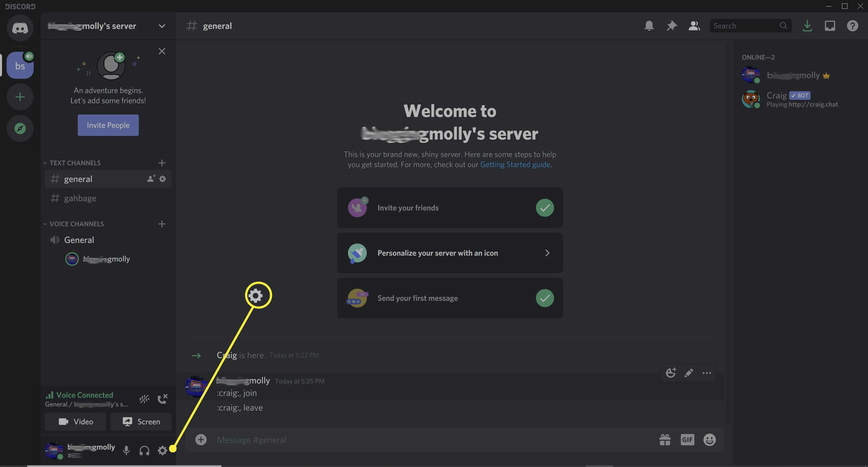This screenshot has height=467, width=868.
Task: Open the Getting Started guide link
Action: coord(515,165)
